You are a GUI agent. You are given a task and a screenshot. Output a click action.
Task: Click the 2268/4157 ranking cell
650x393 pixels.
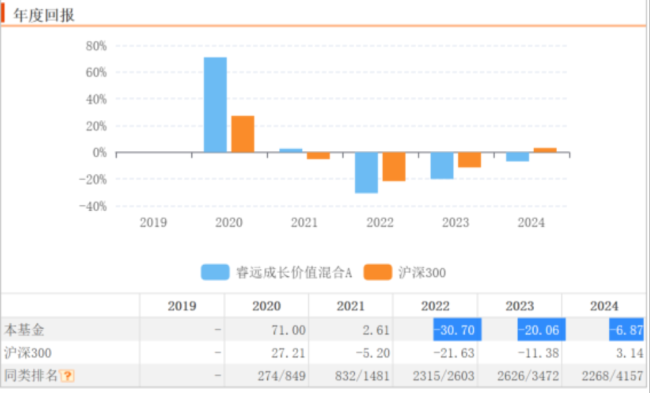(612, 376)
